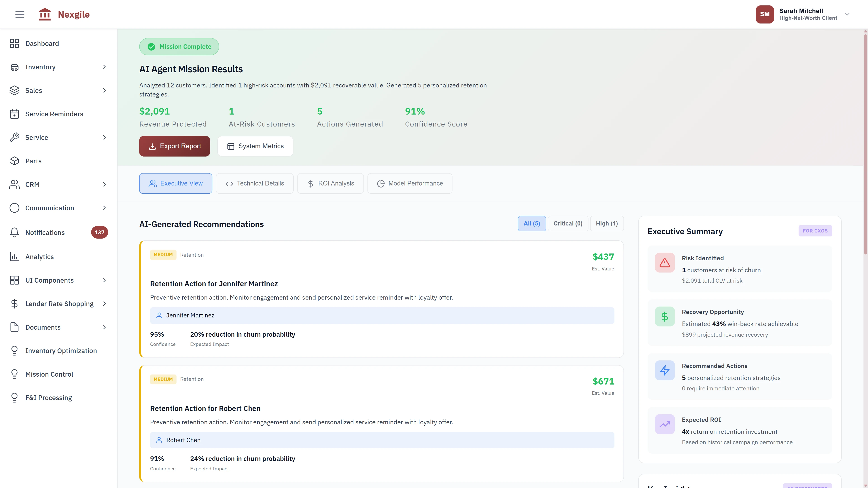Select the Service wrench icon
This screenshot has width=868, height=488.
(14, 137)
